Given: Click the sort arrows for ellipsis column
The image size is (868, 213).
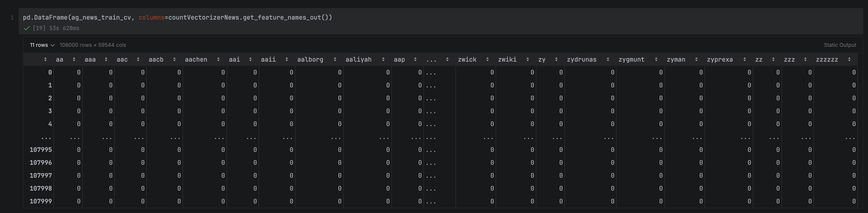Looking at the screenshot, I should (x=447, y=59).
